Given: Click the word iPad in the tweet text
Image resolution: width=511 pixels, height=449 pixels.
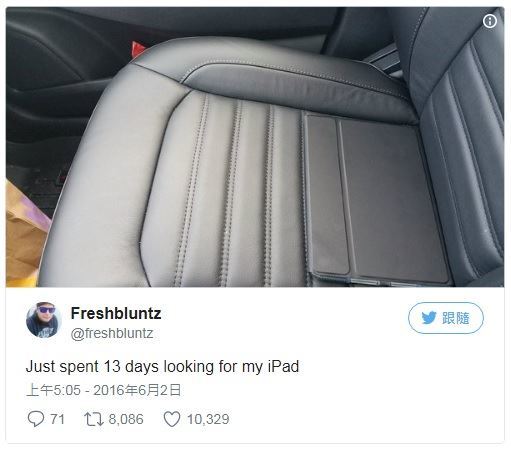Looking at the screenshot, I should click(x=283, y=366).
